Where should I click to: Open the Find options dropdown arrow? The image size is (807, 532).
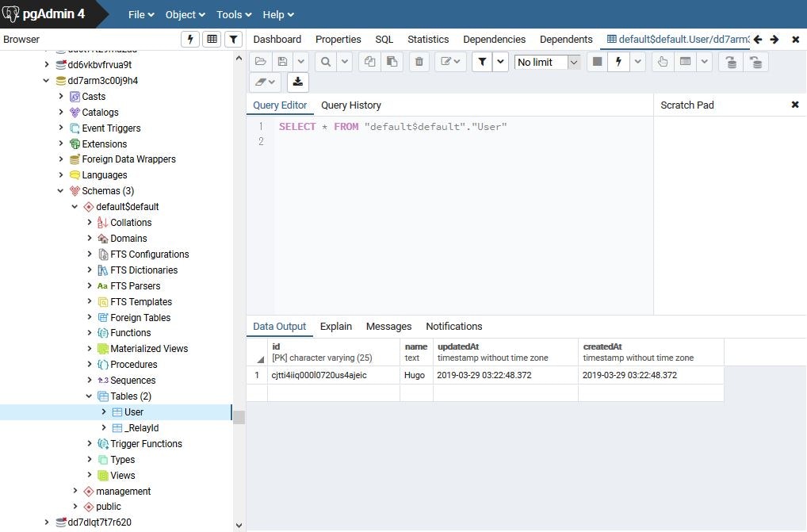[345, 62]
